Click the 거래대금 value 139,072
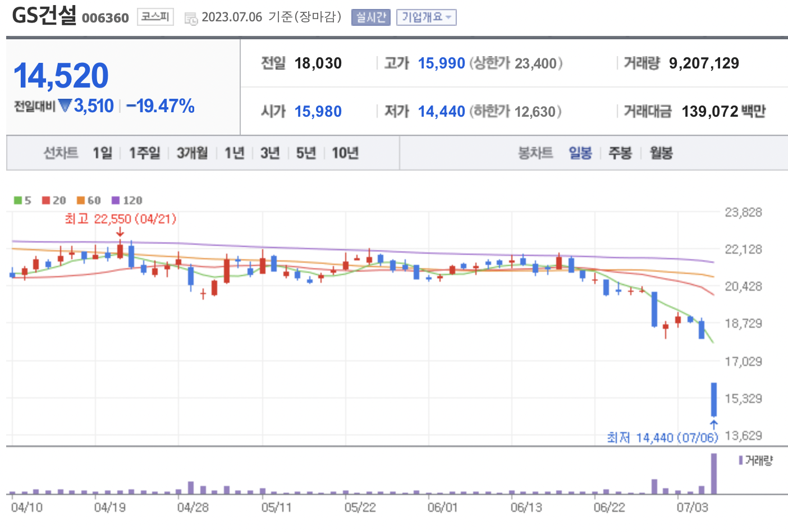Viewport: 788px width, 532px height. 709,112
